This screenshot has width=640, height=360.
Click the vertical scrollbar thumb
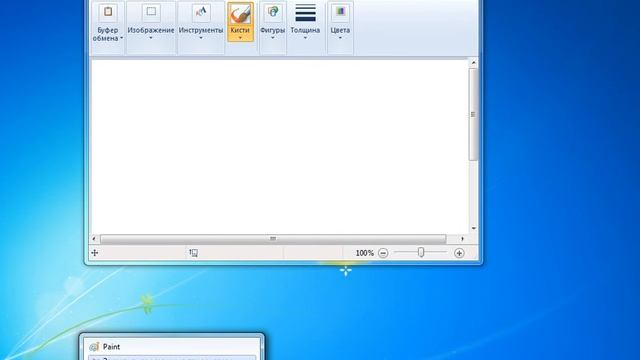click(473, 114)
